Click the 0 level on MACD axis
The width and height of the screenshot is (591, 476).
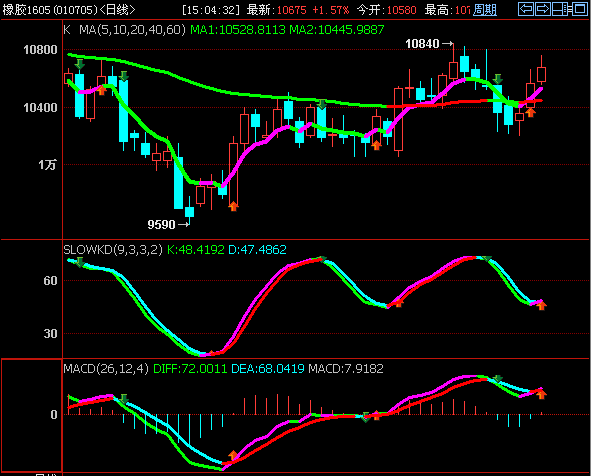[54, 415]
